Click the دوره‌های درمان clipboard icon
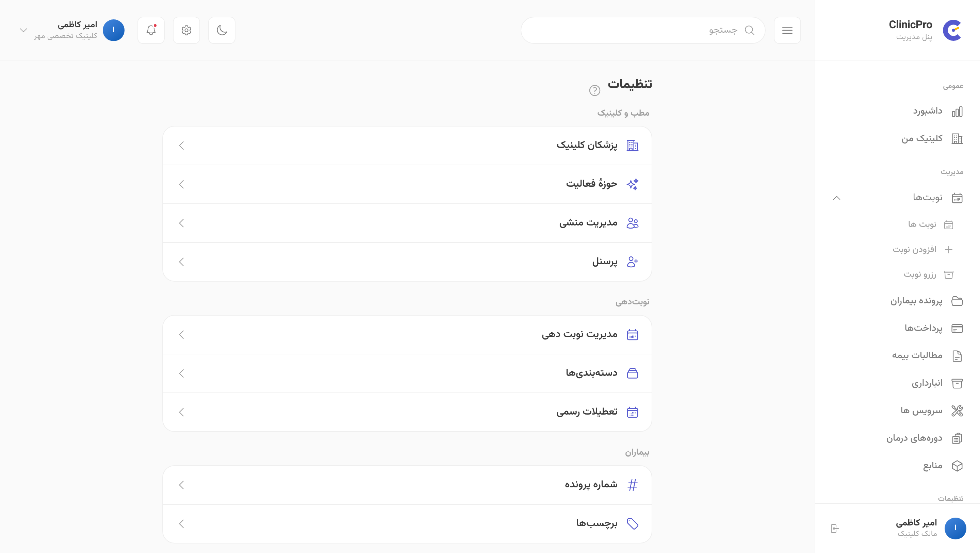 coord(957,438)
